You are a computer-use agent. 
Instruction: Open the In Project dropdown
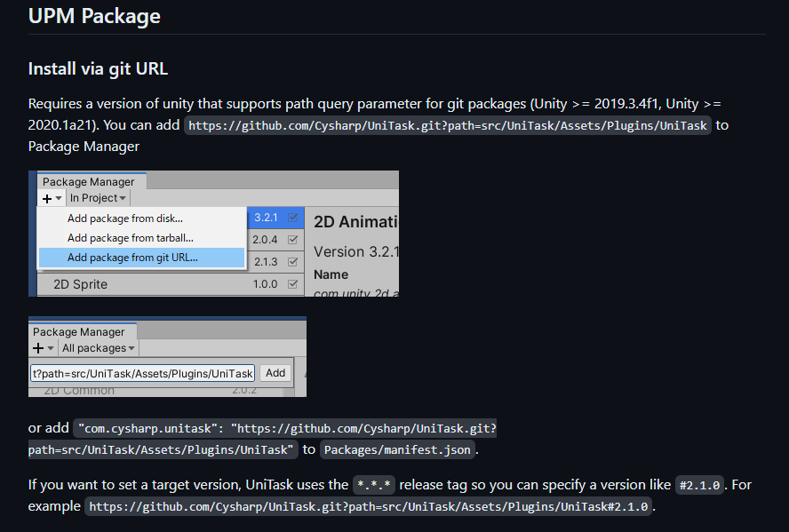tap(98, 198)
